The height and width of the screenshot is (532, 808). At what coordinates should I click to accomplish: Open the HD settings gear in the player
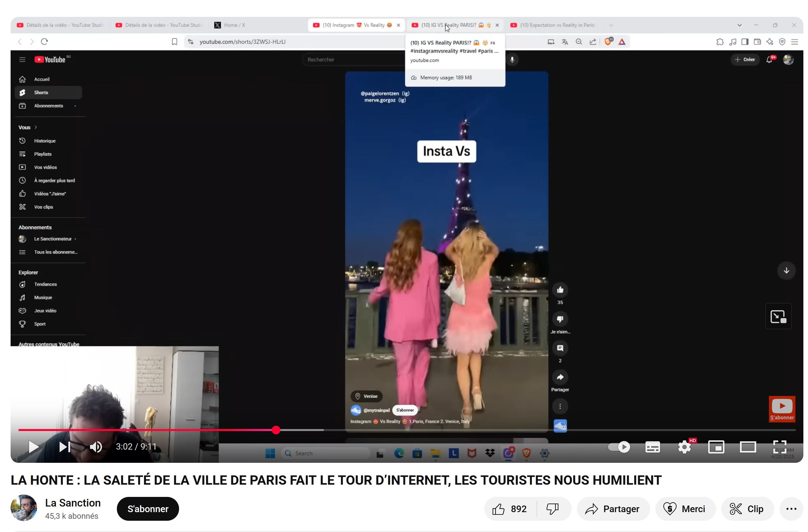[685, 447]
